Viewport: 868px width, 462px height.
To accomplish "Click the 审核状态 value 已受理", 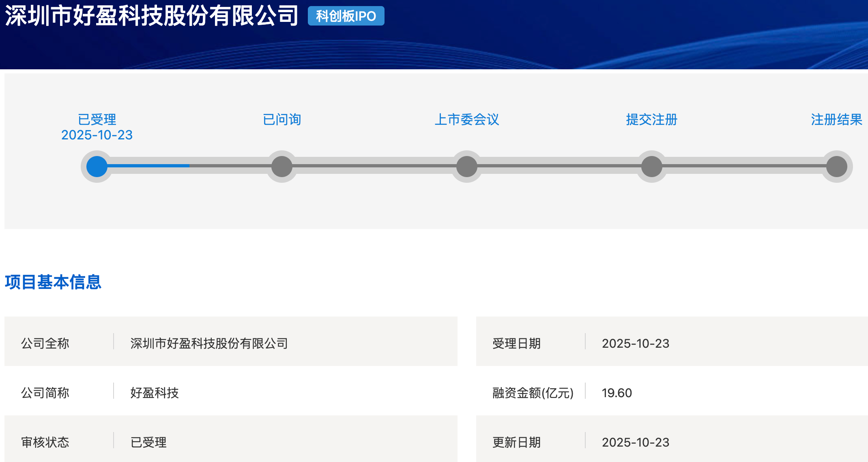I will pos(148,442).
